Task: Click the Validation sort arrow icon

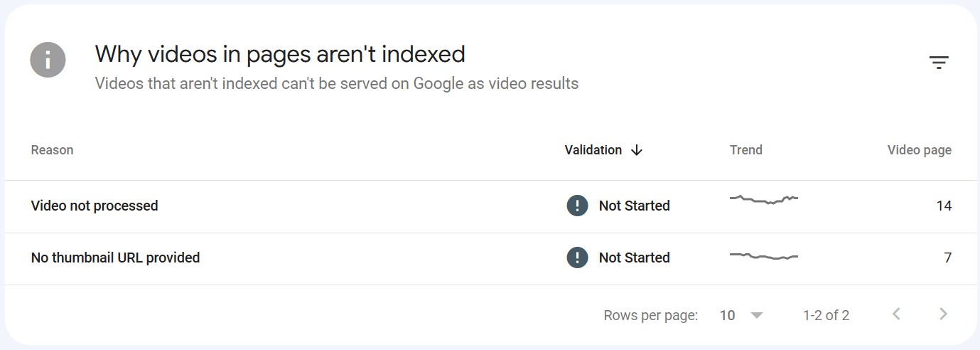Action: (x=637, y=150)
